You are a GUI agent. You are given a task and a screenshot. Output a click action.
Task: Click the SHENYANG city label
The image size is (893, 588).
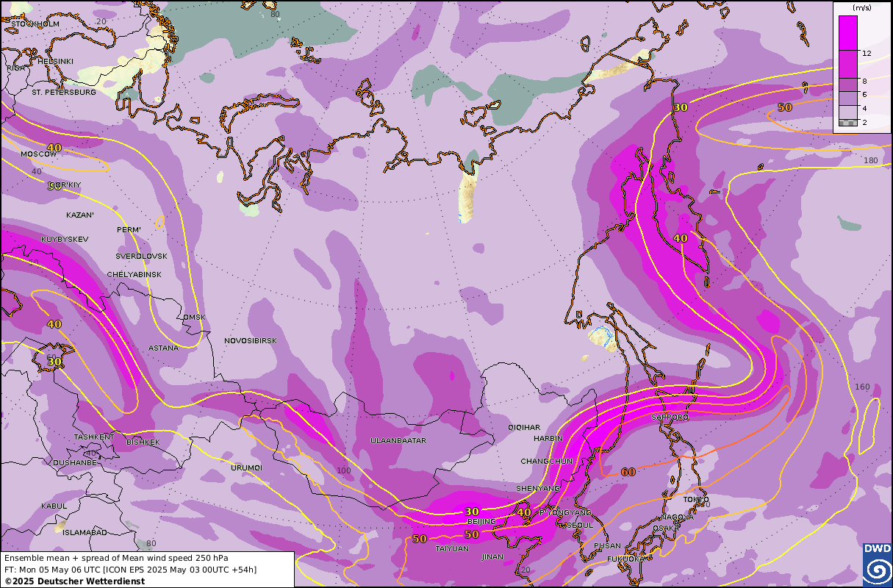(x=537, y=488)
